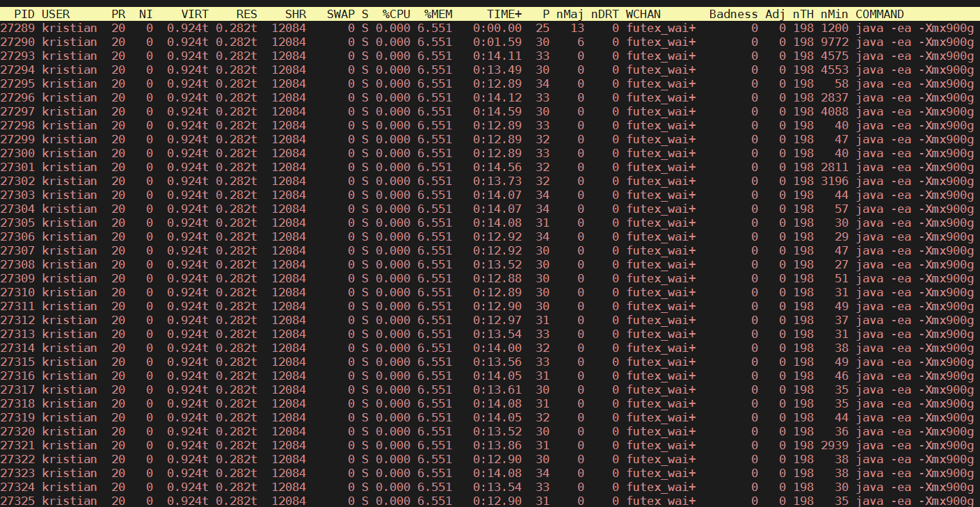The image size is (980, 507).
Task: Click the TIME+ value 0:00.00
Action: [x=497, y=28]
